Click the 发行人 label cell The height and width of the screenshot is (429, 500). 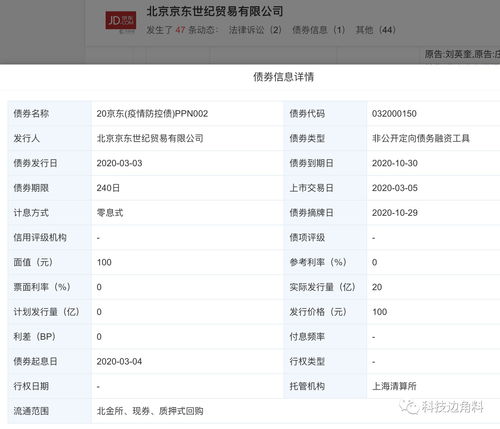tap(50, 138)
